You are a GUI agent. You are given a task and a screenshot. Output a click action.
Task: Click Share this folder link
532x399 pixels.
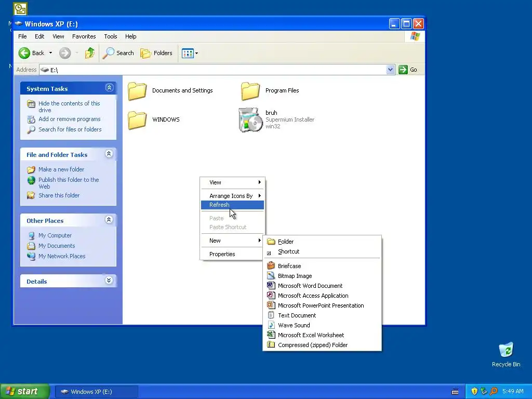[59, 195]
